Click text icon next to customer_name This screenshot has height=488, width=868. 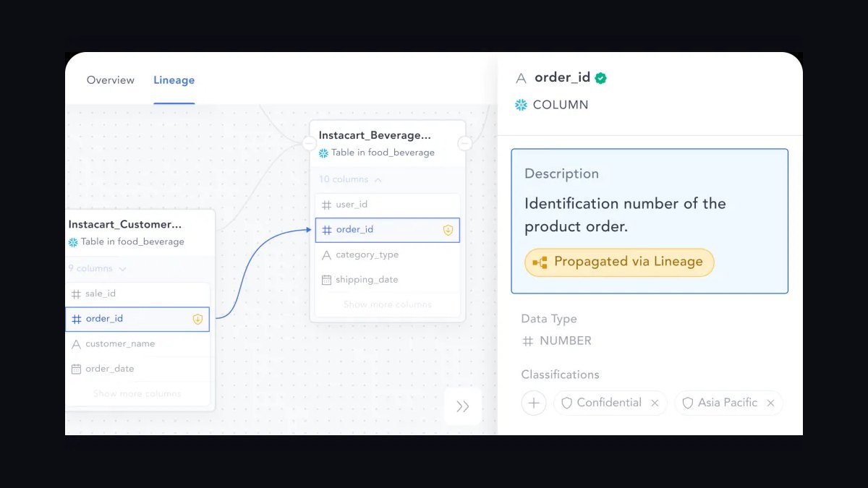click(x=77, y=344)
